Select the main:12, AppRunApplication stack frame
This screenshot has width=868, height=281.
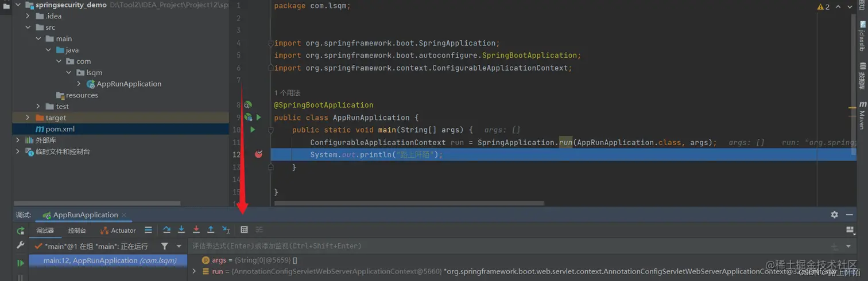click(x=107, y=260)
